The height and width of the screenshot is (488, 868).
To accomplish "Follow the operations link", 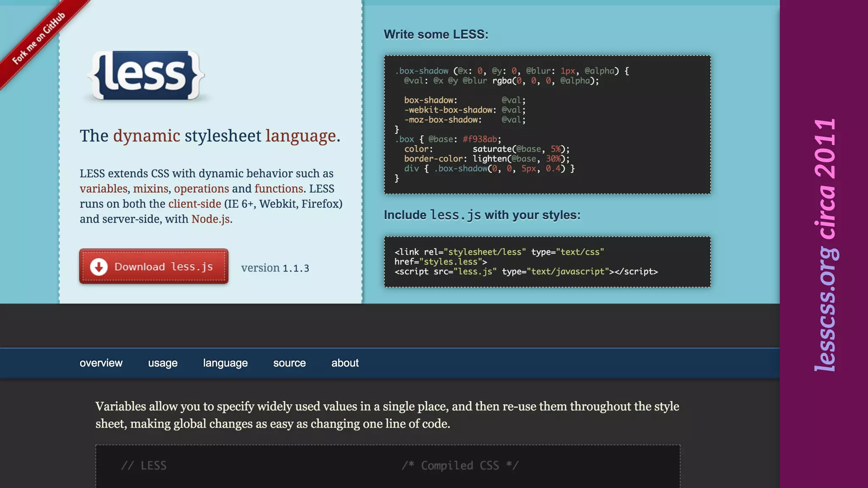I will (201, 189).
